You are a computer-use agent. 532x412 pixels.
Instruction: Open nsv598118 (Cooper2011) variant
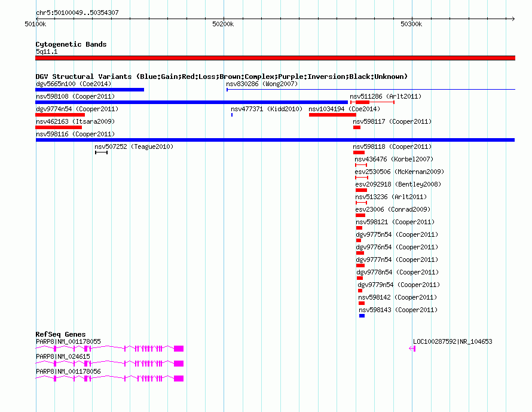[x=392, y=147]
